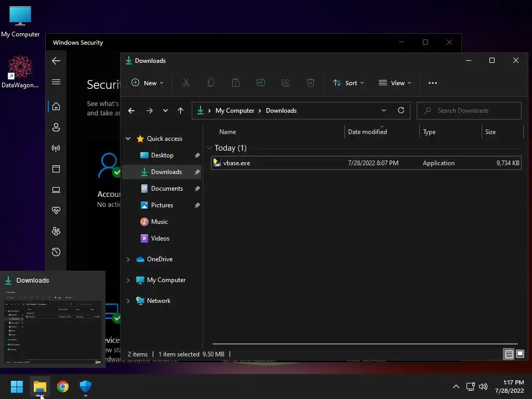Image resolution: width=532 pixels, height=399 pixels.
Task: Open the taskbar clock and date
Action: (509, 387)
